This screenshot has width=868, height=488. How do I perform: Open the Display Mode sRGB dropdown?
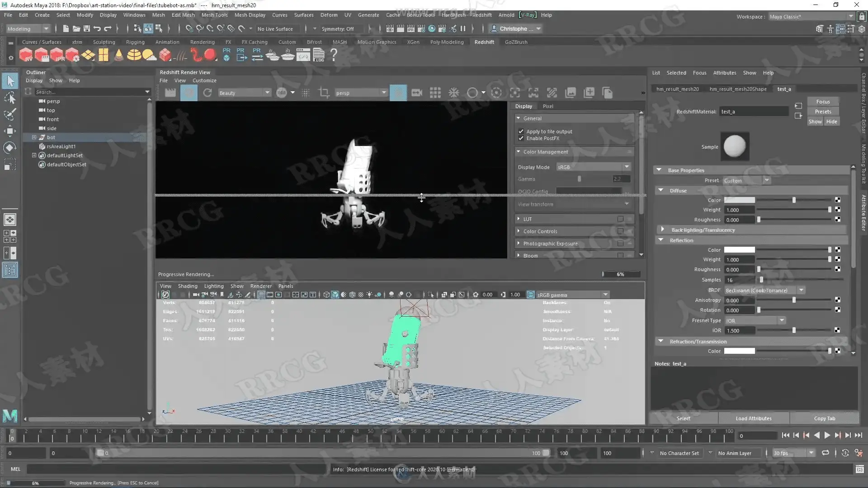593,167
